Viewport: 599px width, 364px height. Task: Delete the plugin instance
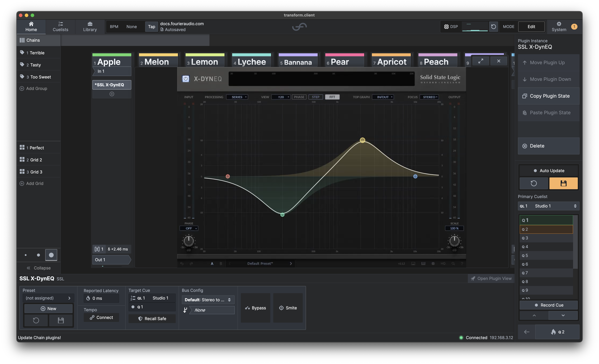pyautogui.click(x=548, y=146)
